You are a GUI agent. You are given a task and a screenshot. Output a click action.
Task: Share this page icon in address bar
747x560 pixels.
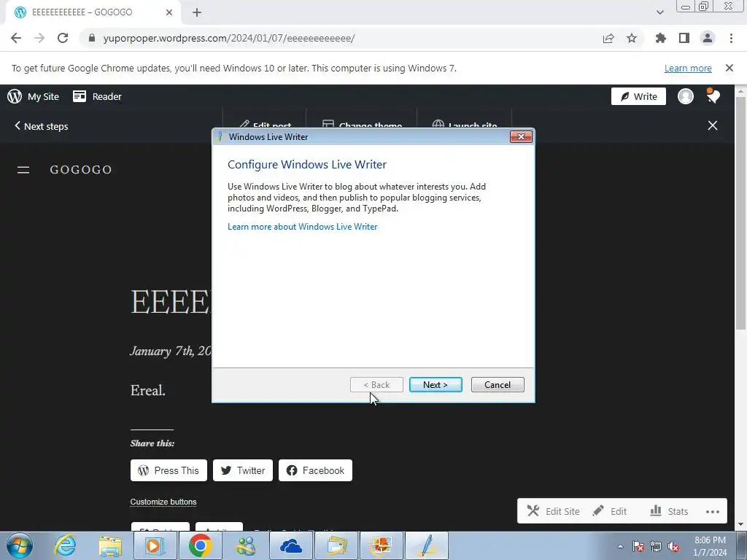coord(608,38)
